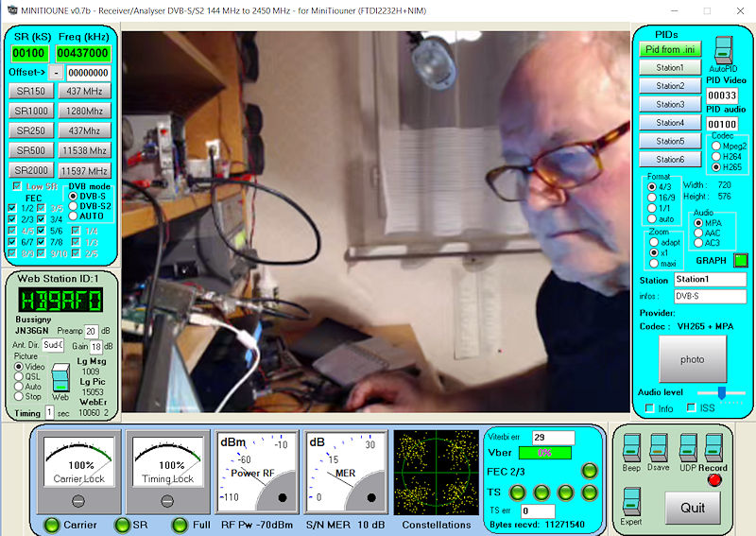Select the Station3 preset
The image size is (756, 536).
point(670,104)
